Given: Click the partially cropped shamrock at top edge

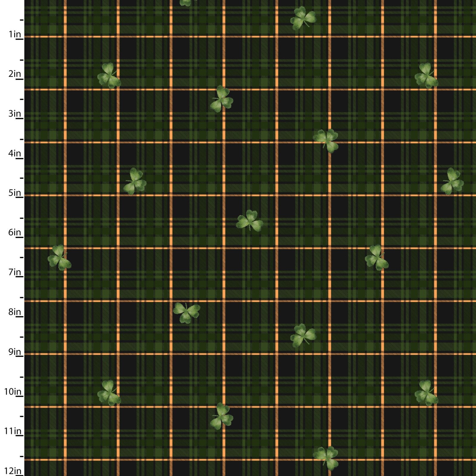Looking at the screenshot, I should tap(186, 2).
